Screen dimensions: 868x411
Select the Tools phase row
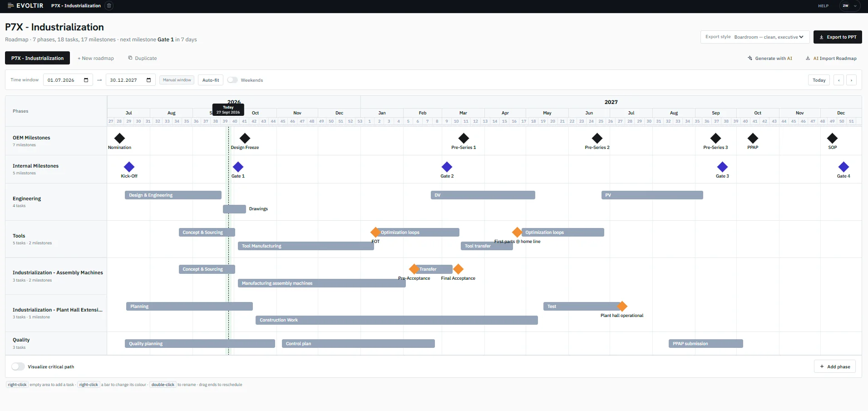coord(56,239)
